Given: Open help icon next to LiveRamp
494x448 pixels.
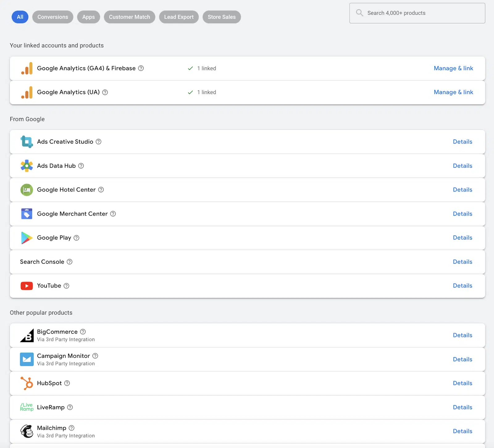Looking at the screenshot, I should tap(70, 407).
